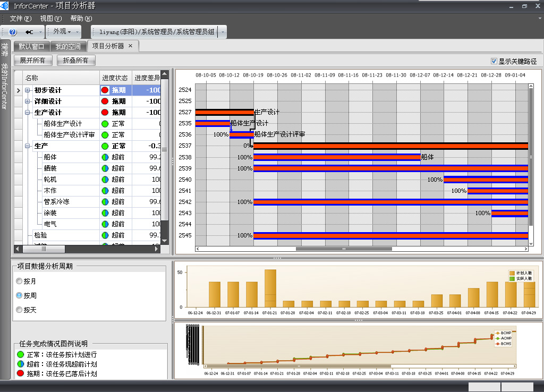Screen dimensions: 544x392
Task: Click the 名称 column header
Action: coord(61,78)
